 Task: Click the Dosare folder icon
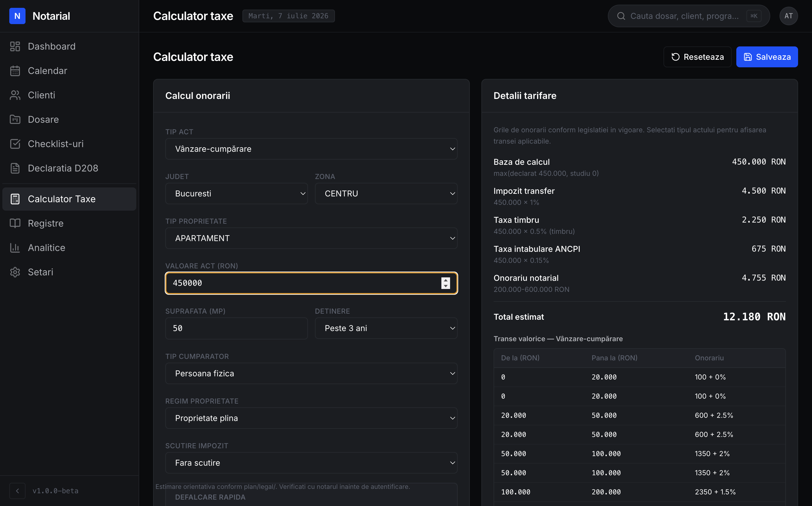[x=15, y=120]
